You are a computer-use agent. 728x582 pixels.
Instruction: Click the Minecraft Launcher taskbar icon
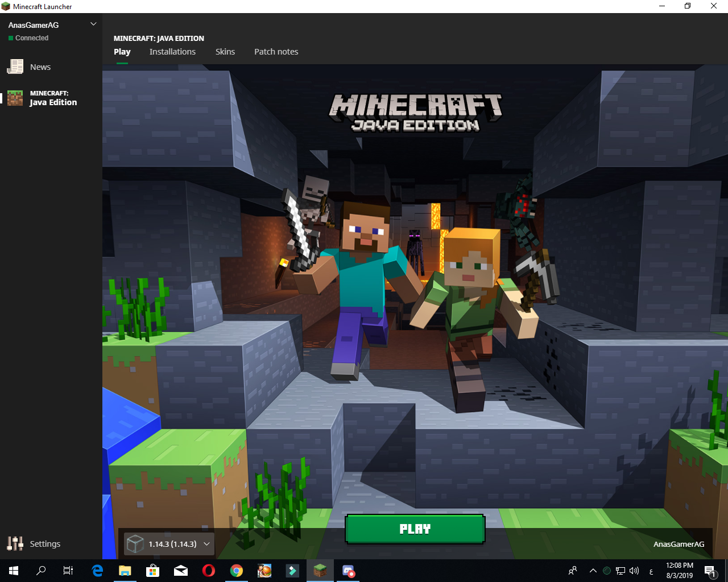320,571
